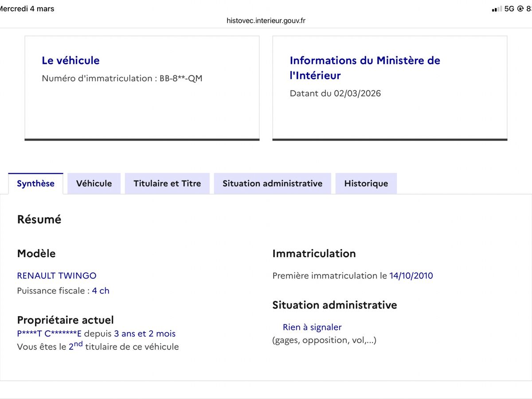
Task: Switch to the Véhicule tab
Action: (94, 184)
